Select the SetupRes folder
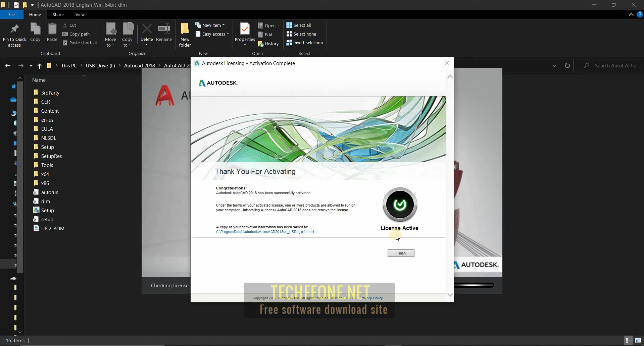 tap(47, 156)
